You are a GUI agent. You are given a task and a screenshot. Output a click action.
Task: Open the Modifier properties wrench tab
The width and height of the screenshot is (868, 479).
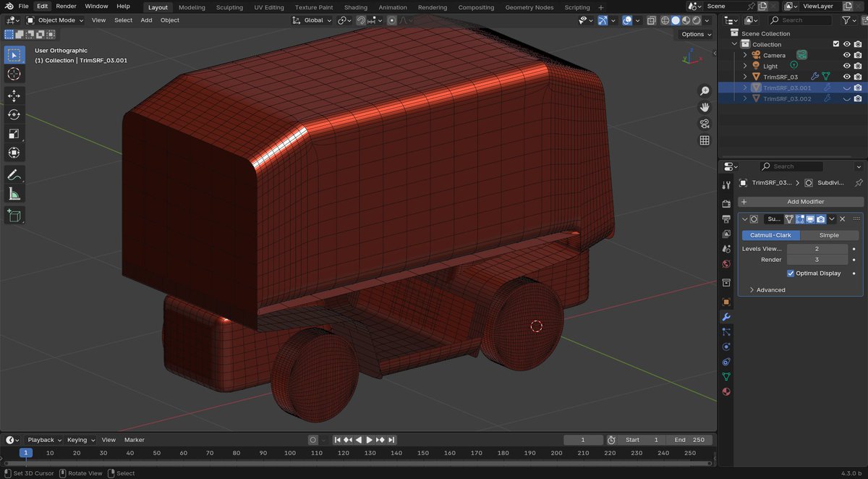[x=726, y=317]
